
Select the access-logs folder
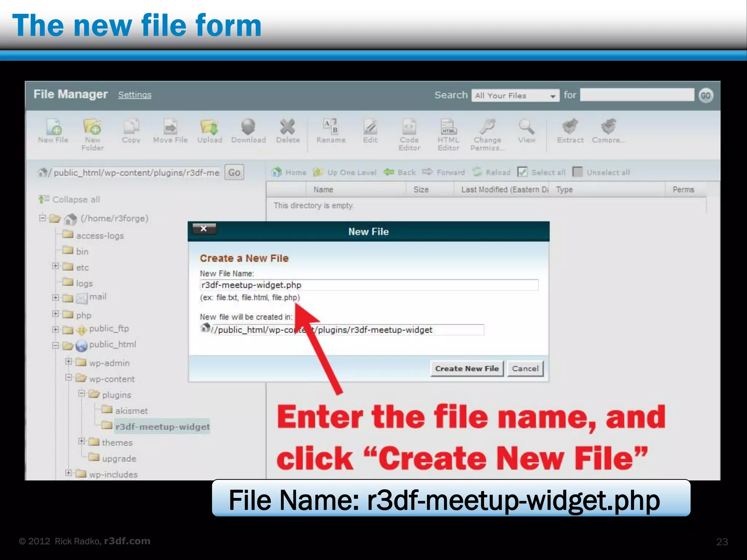tap(93, 235)
